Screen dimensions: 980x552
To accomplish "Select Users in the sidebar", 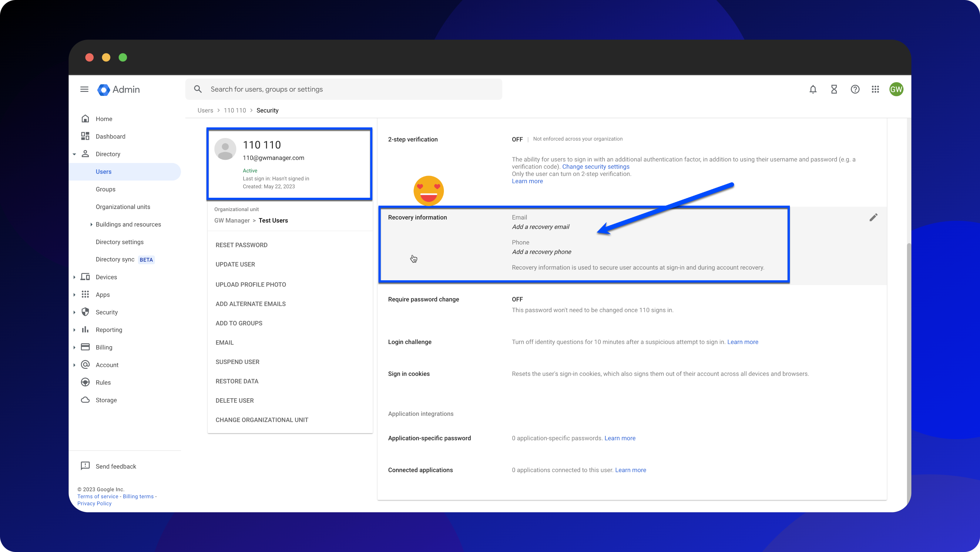I will point(125,172).
